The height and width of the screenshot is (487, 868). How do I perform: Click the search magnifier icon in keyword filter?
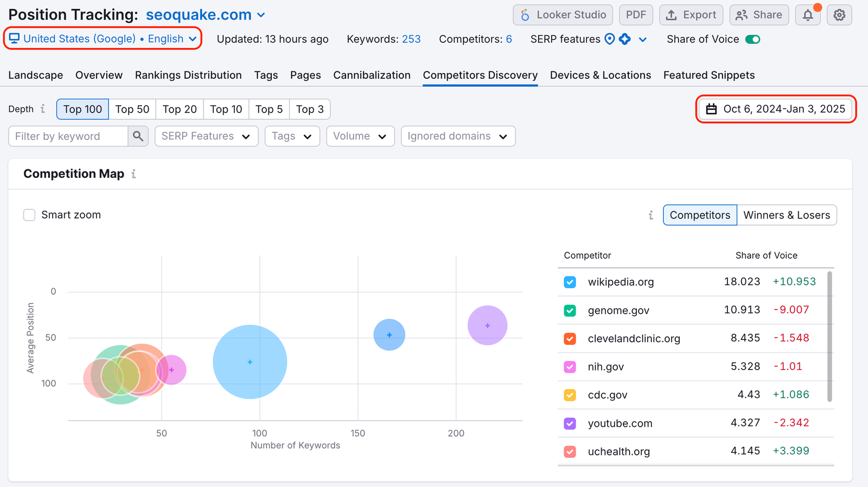coord(138,136)
